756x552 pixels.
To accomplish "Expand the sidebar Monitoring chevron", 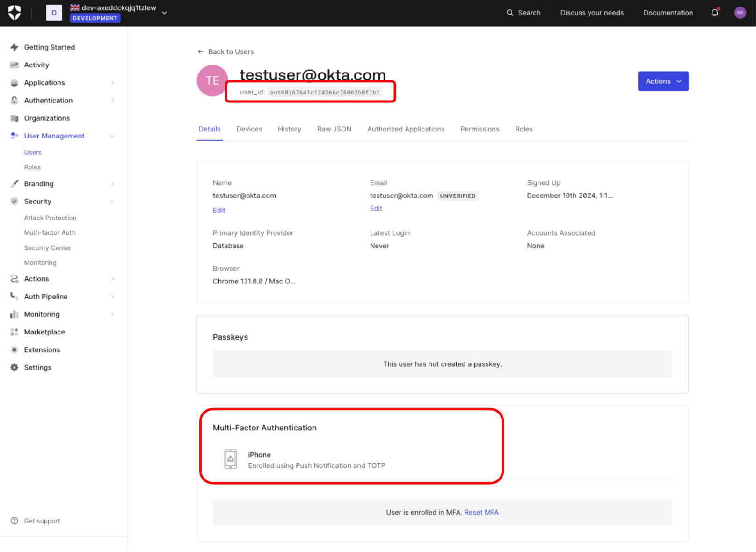I will tap(112, 314).
